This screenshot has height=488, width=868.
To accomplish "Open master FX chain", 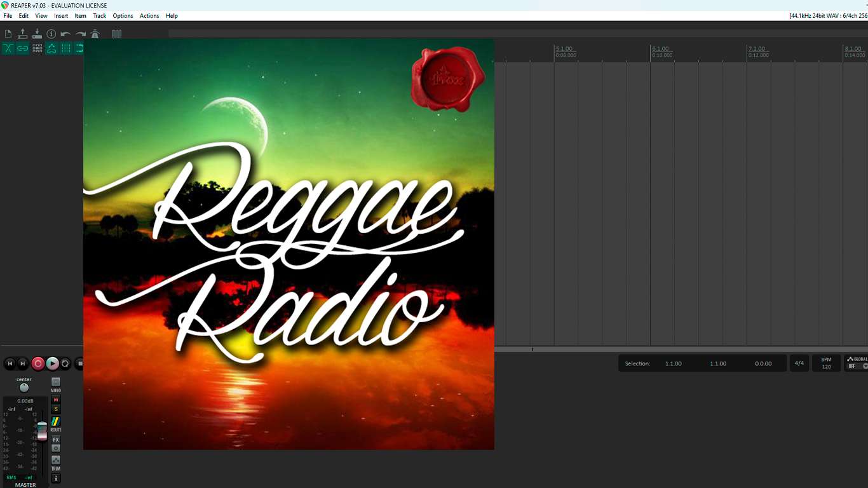I will pyautogui.click(x=56, y=440).
